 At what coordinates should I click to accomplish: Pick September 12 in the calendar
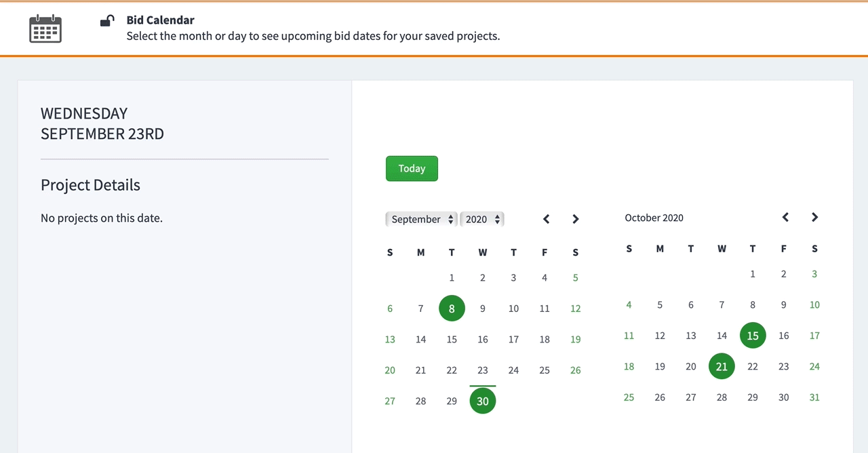pyautogui.click(x=576, y=309)
